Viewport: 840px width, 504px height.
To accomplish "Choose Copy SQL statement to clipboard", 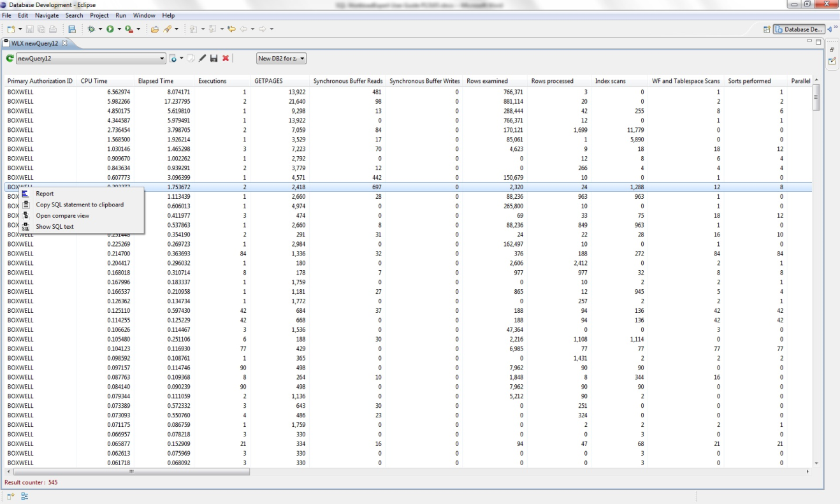I will coord(80,205).
